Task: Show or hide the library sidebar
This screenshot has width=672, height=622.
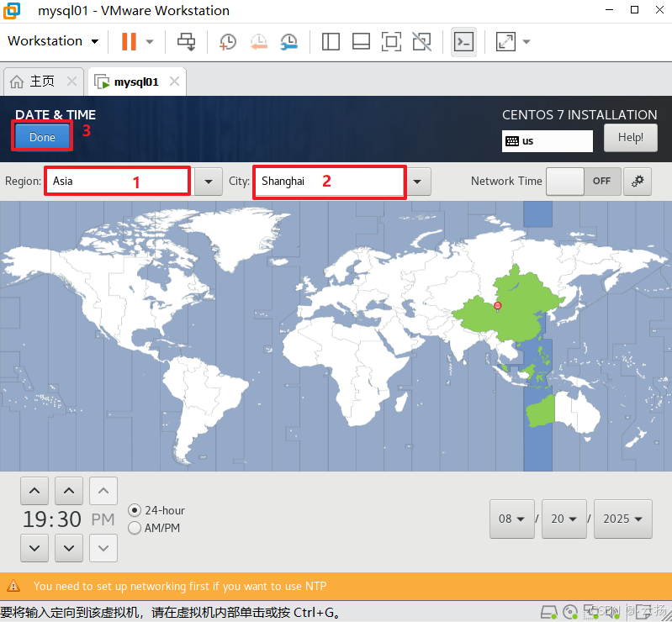Action: 331,41
